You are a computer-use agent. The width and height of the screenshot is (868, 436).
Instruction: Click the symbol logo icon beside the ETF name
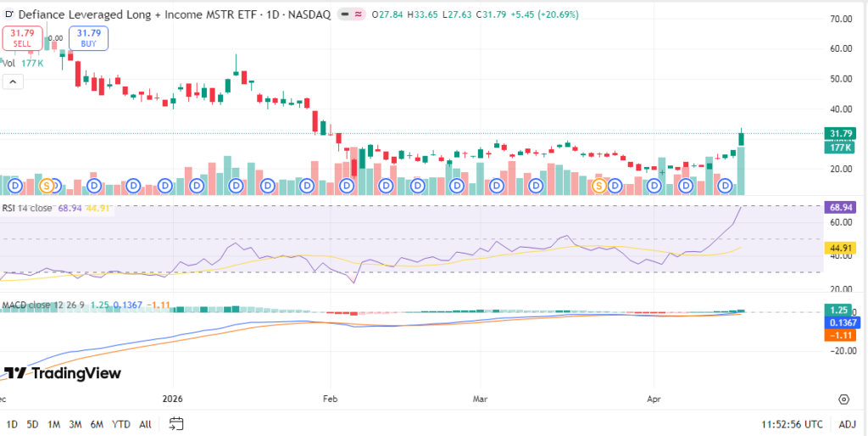pos(9,14)
